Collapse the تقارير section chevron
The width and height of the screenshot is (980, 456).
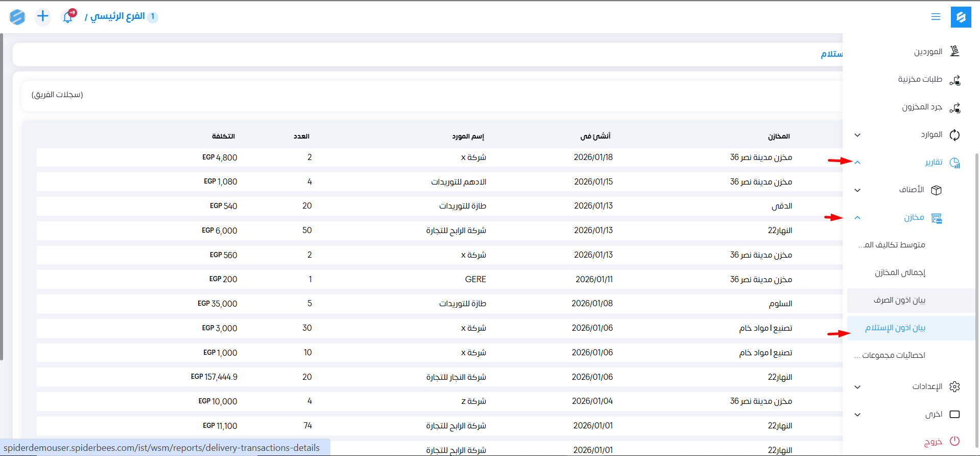pos(857,163)
